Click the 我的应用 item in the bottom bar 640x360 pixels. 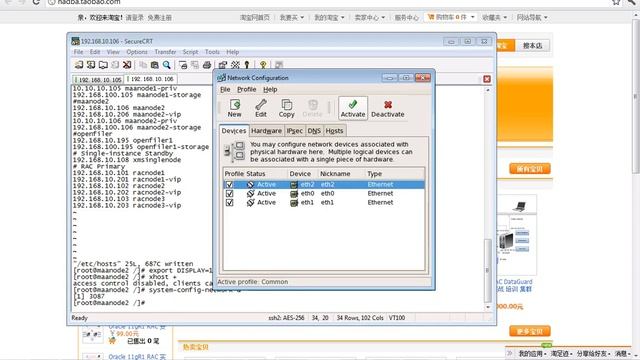pyautogui.click(x=532, y=353)
